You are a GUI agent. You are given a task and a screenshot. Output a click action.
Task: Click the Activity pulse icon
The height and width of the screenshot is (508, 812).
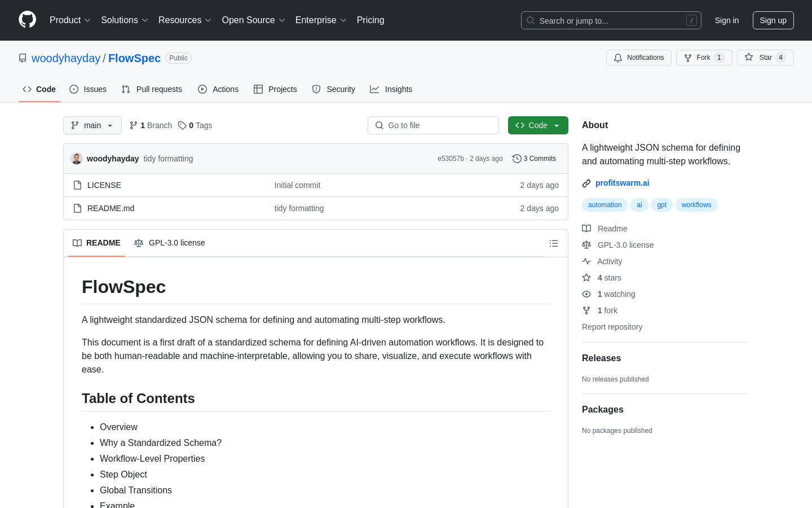tap(586, 261)
